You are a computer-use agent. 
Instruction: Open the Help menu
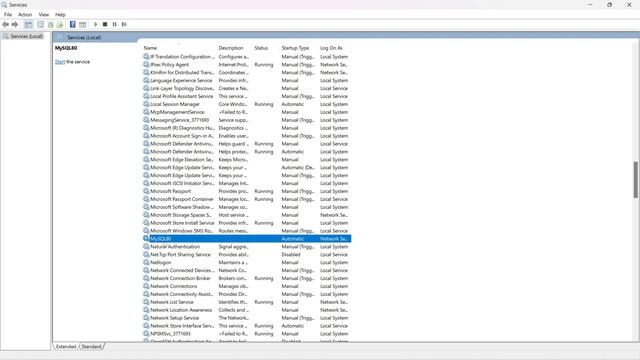[x=60, y=14]
